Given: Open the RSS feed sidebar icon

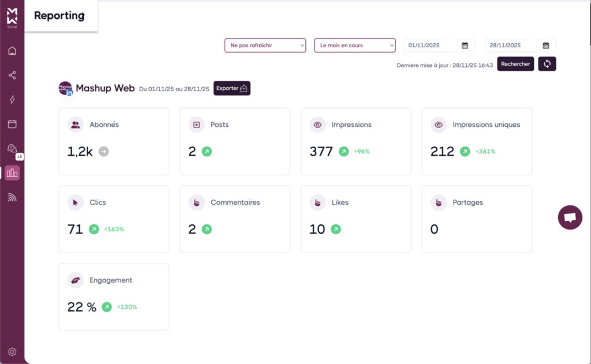Looking at the screenshot, I should pos(12,197).
